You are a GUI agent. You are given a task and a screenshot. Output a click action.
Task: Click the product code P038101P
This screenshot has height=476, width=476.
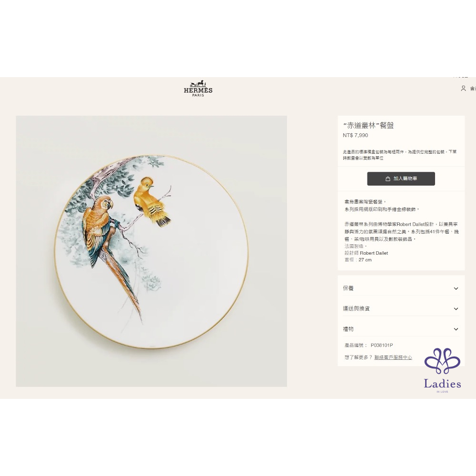382,345
